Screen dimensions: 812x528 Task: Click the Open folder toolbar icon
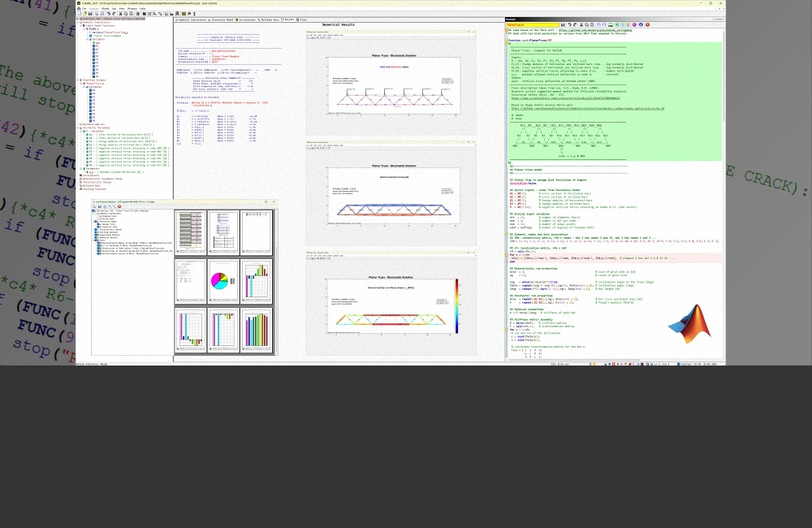click(84, 14)
